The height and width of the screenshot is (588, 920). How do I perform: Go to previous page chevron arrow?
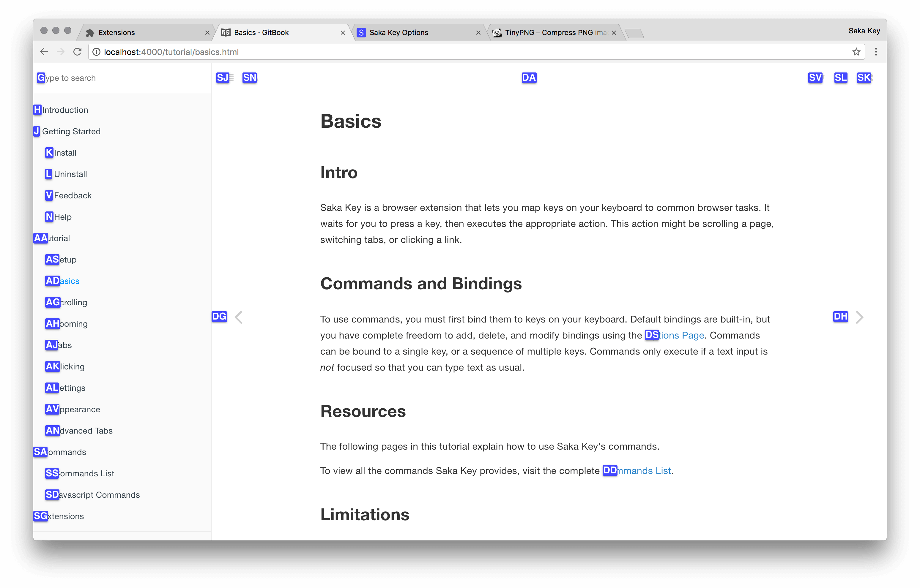[239, 317]
